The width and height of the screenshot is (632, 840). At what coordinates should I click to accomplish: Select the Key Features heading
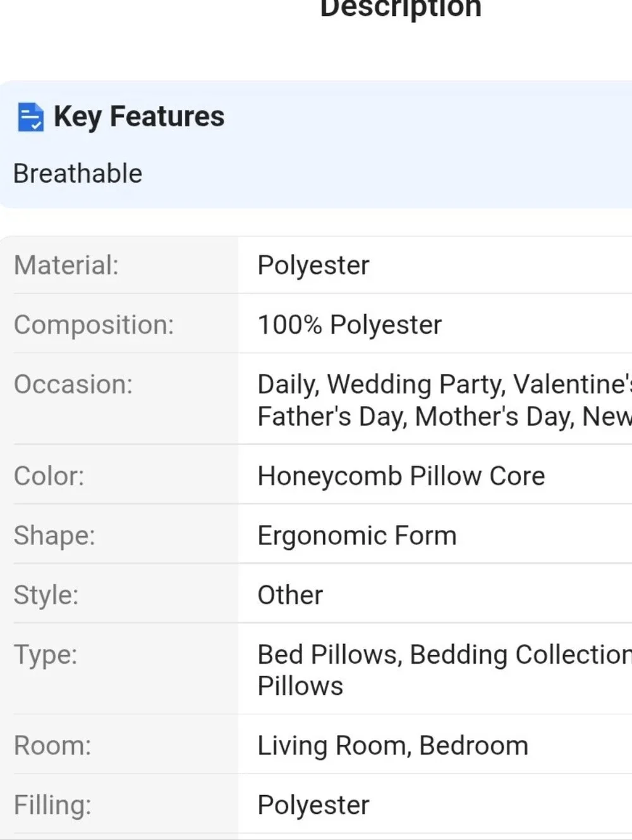[x=139, y=117]
